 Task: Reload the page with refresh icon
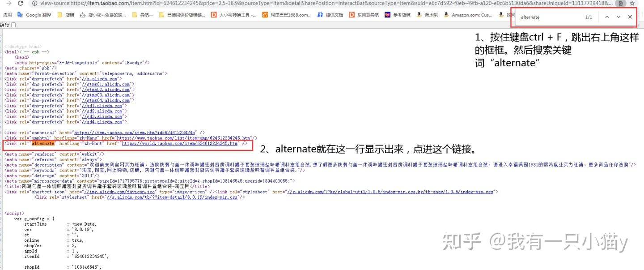[21, 3]
